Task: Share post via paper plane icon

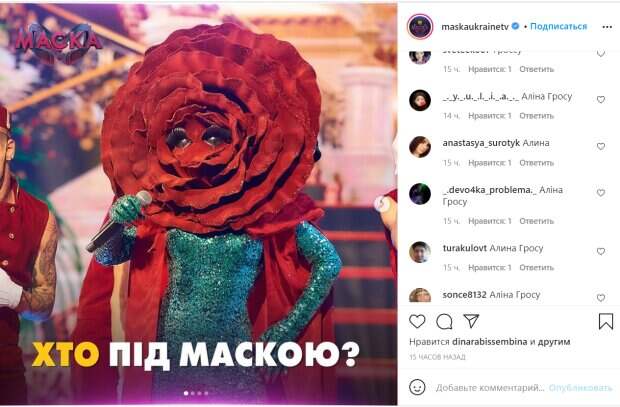Action: 471,321
